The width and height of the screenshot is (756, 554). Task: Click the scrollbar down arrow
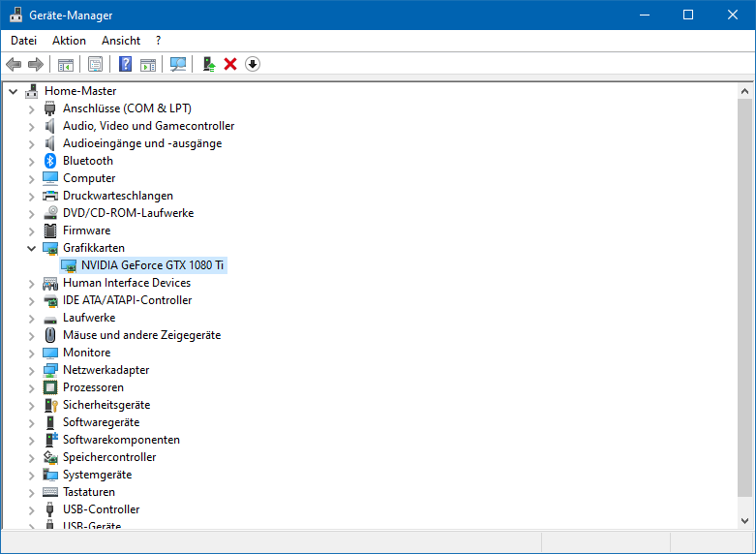[x=744, y=521]
